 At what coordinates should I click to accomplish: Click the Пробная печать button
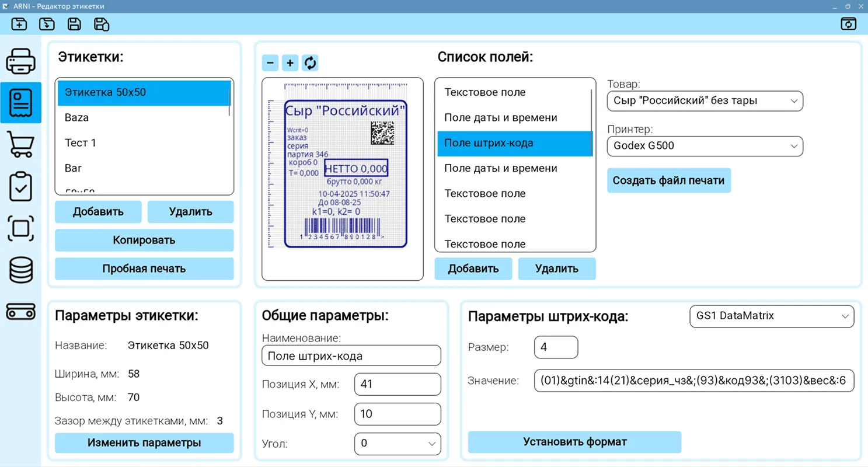(144, 269)
